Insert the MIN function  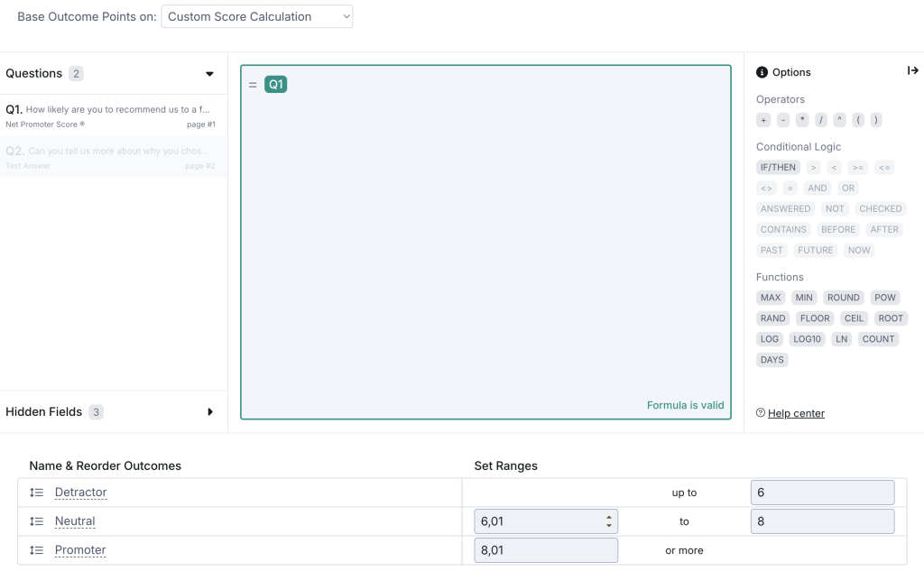(804, 298)
